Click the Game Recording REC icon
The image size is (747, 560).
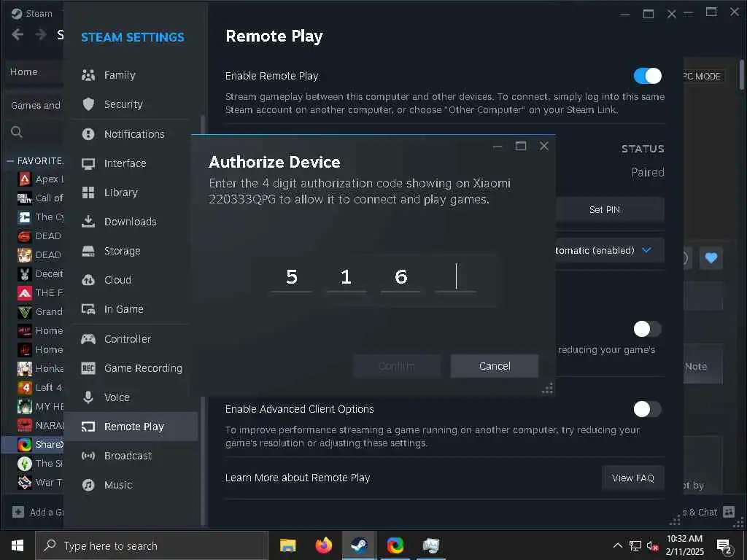coord(88,368)
